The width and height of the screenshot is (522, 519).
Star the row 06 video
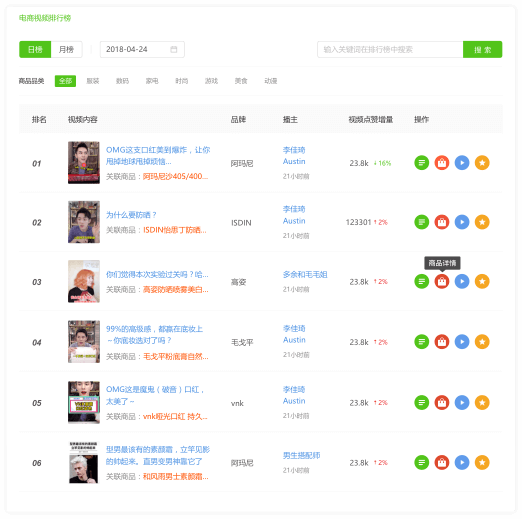pos(482,462)
